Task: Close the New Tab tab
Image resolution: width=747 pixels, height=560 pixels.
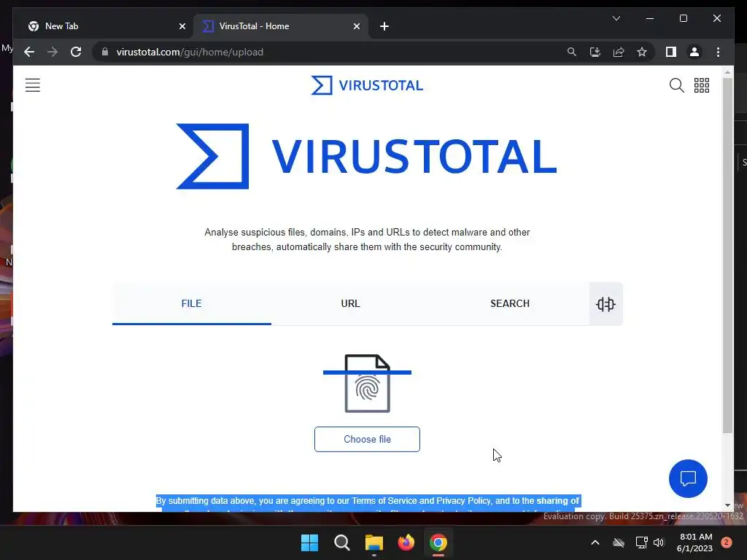Action: click(182, 26)
